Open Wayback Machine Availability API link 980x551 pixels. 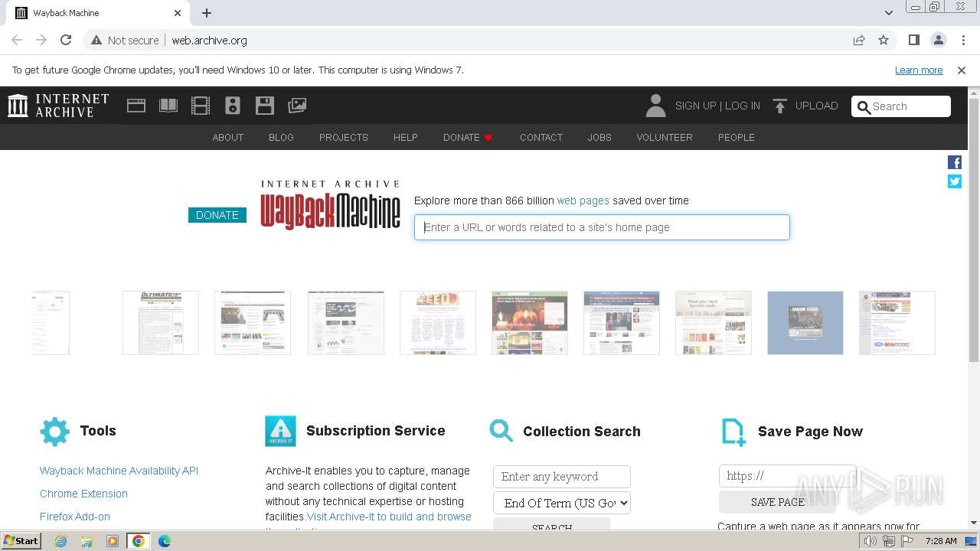pos(119,471)
